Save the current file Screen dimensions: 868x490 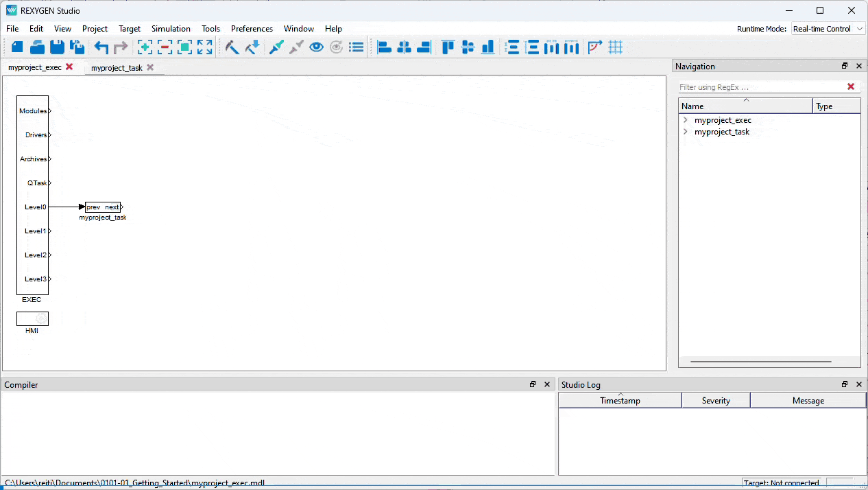[x=58, y=47]
